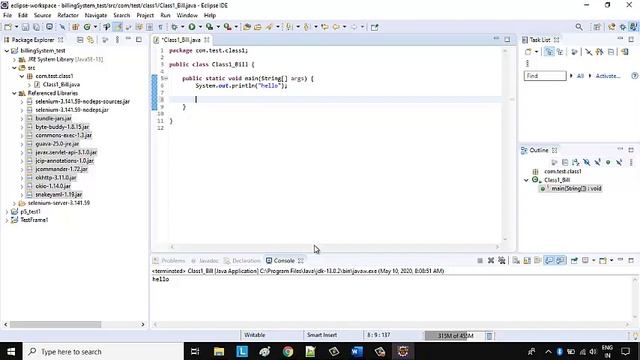The image size is (640, 360).
Task: Collapse the billingSystem_test project node
Action: tap(7, 51)
